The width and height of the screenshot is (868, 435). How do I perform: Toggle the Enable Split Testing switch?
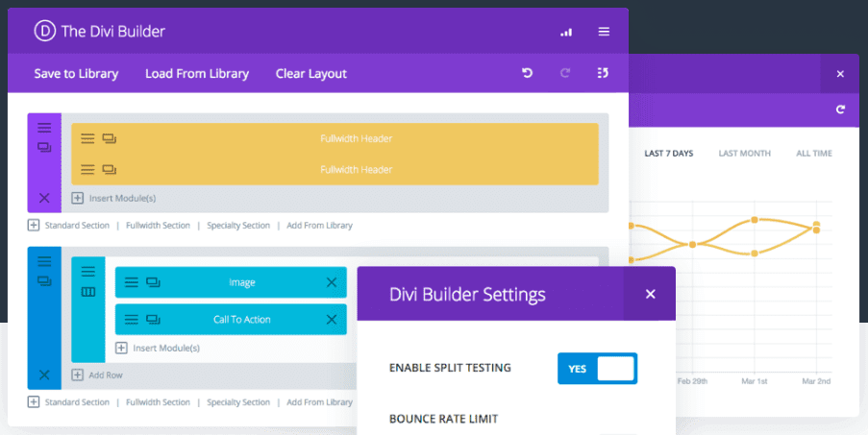coord(597,368)
